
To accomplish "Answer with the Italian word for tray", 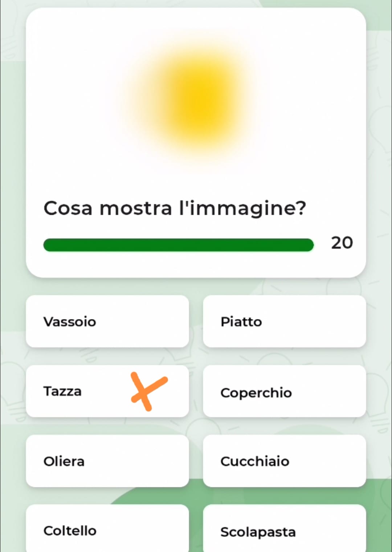I will click(107, 321).
